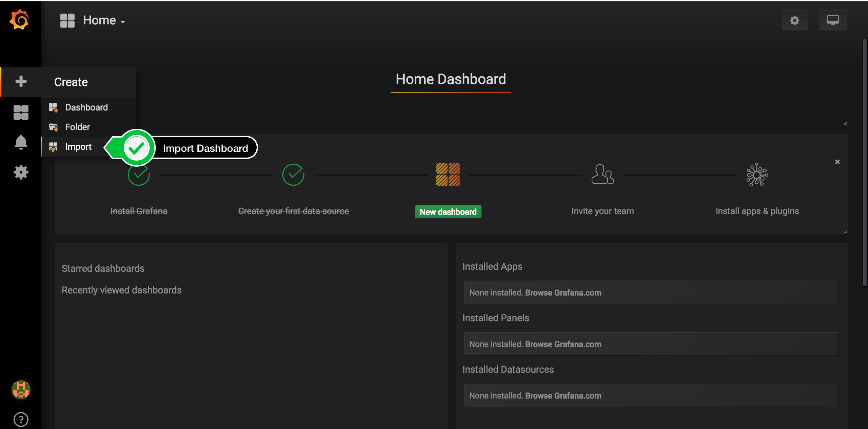The width and height of the screenshot is (868, 429).
Task: Click the Invite your team users icon
Action: pyautogui.click(x=603, y=174)
